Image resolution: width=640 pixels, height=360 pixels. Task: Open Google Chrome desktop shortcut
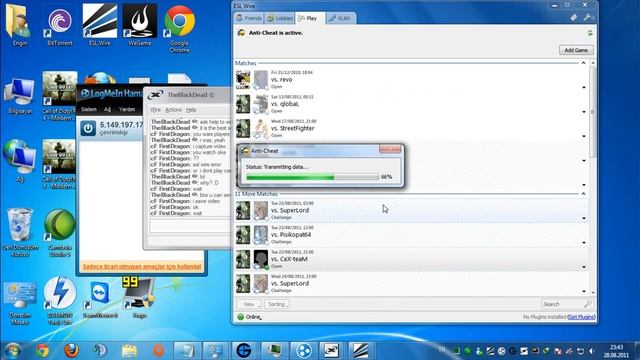180,28
